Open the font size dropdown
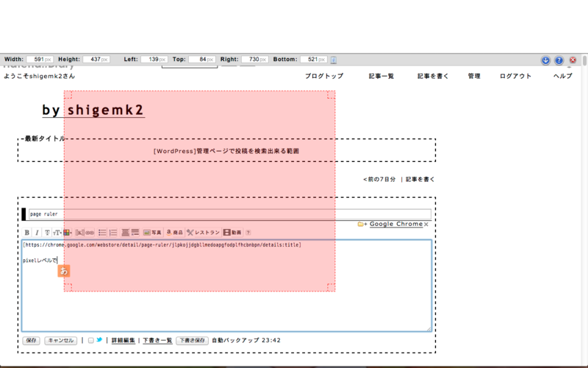The height and width of the screenshot is (368, 588). tap(57, 233)
